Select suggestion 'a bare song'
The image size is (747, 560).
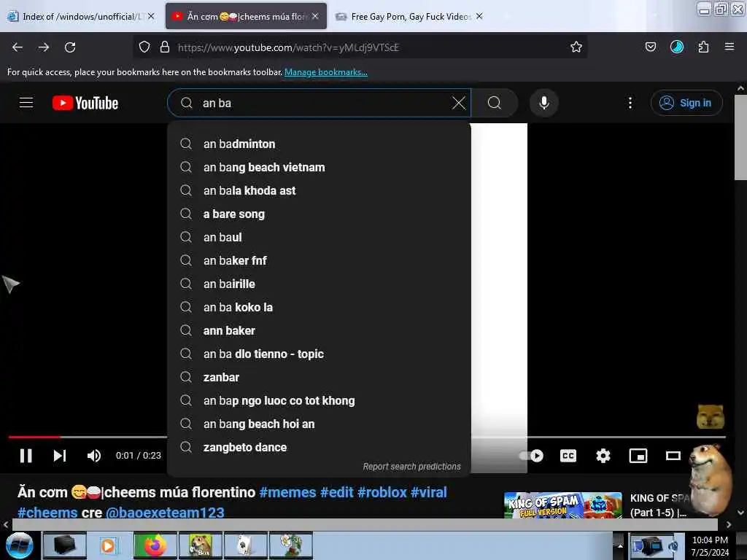pyautogui.click(x=319, y=214)
